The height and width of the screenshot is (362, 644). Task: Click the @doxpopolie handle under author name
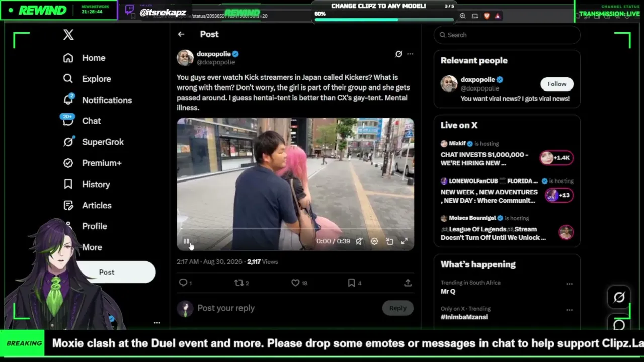[216, 62]
